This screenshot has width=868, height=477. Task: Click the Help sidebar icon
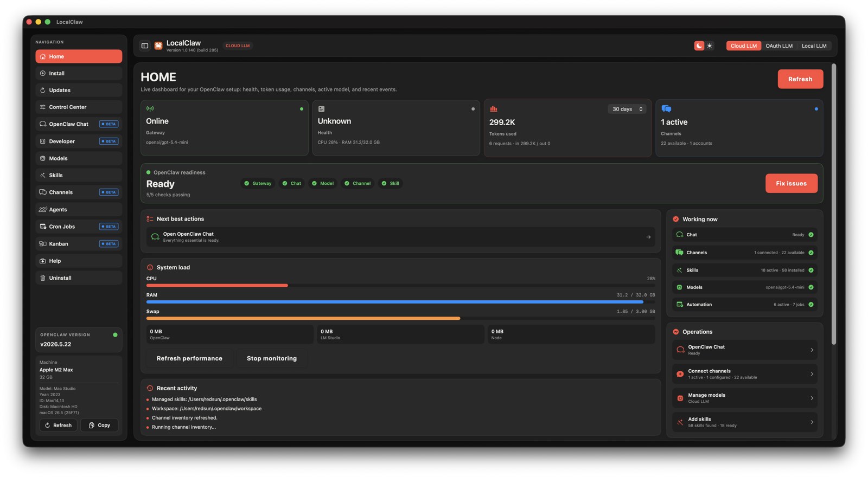tap(43, 261)
